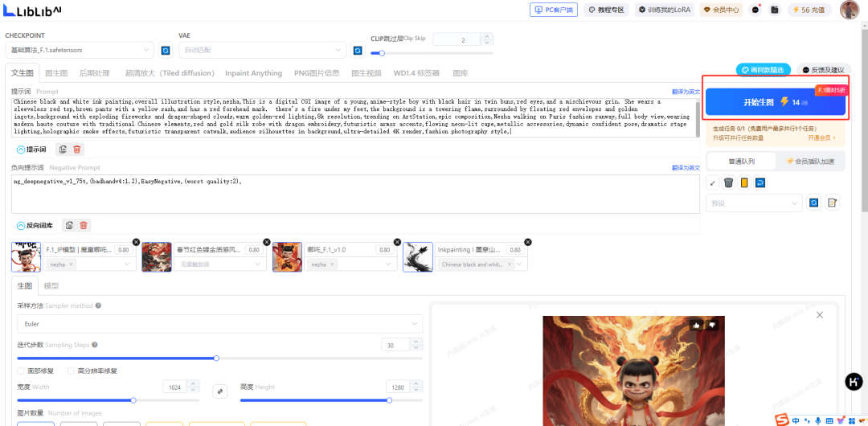Open the document icon in header
Screen dimensions: 868x426
(x=775, y=10)
